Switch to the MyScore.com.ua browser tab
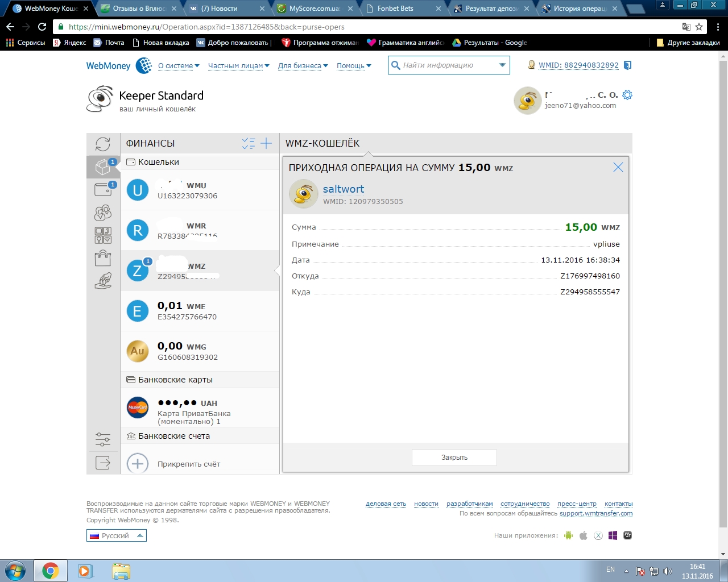Screen dimensions: 728x582 314,9
